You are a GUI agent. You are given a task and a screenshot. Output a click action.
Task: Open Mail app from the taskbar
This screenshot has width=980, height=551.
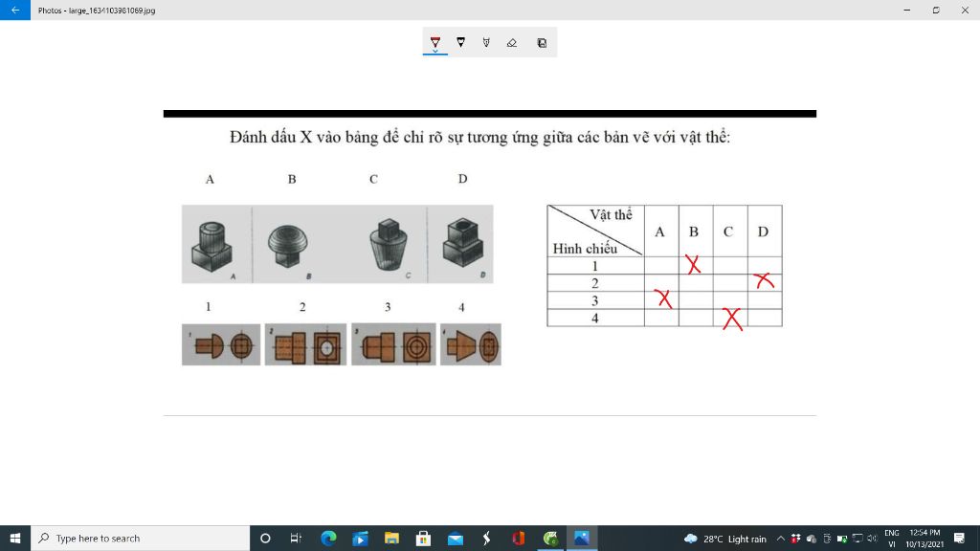pos(455,538)
